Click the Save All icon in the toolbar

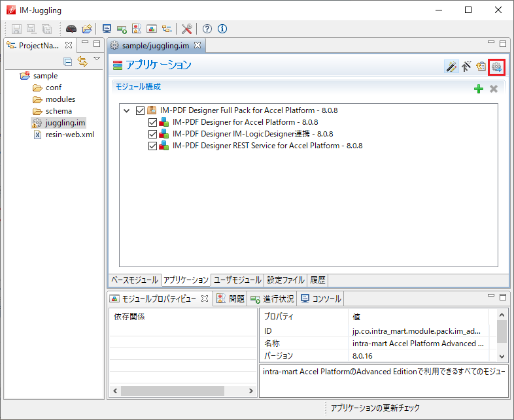pyautogui.click(x=47, y=29)
